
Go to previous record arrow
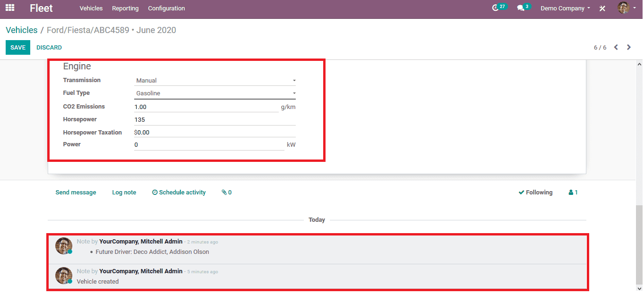point(616,47)
